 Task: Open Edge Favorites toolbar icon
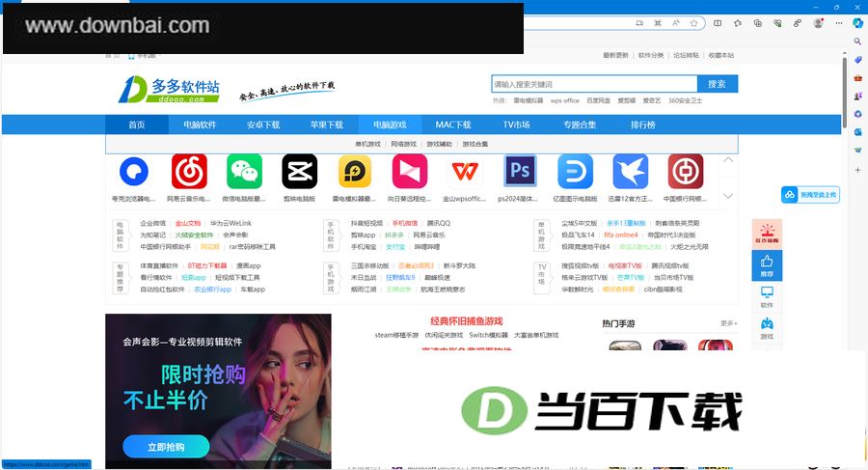(738, 23)
